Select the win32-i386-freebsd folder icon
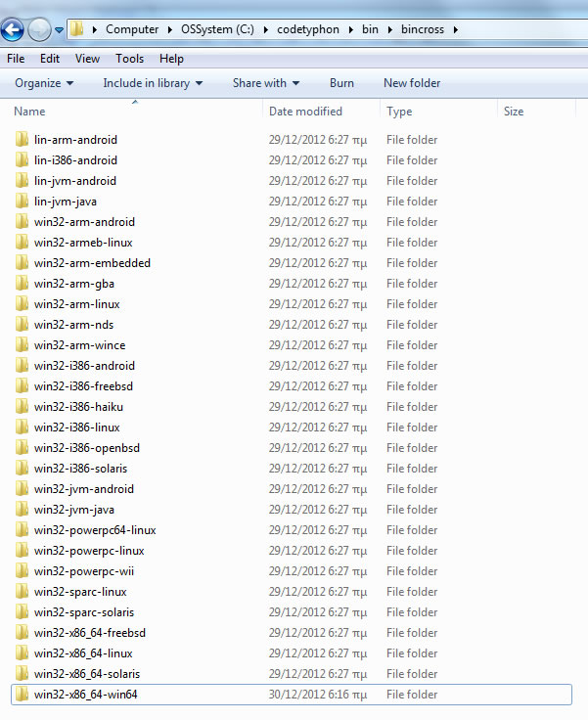Viewport: 588px width, 720px height. tap(22, 385)
